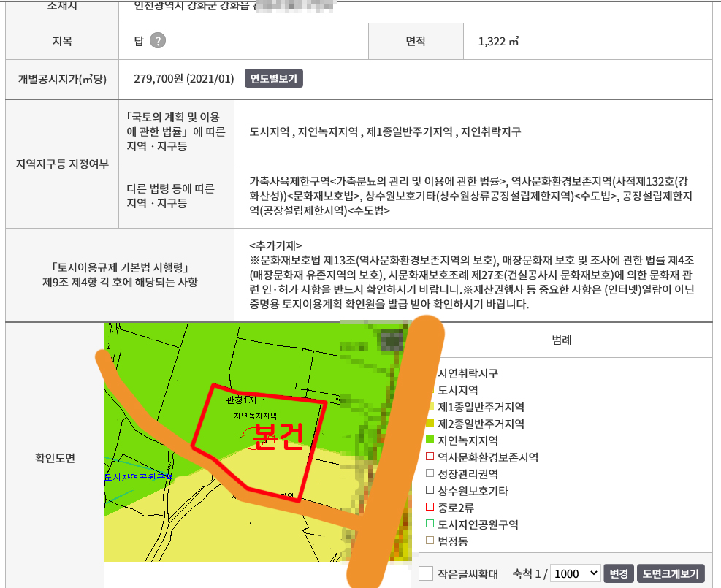Screen dimensions: 721x588
Task: Click the green 도시자연공원구역 legend box icon
Action: (431, 524)
